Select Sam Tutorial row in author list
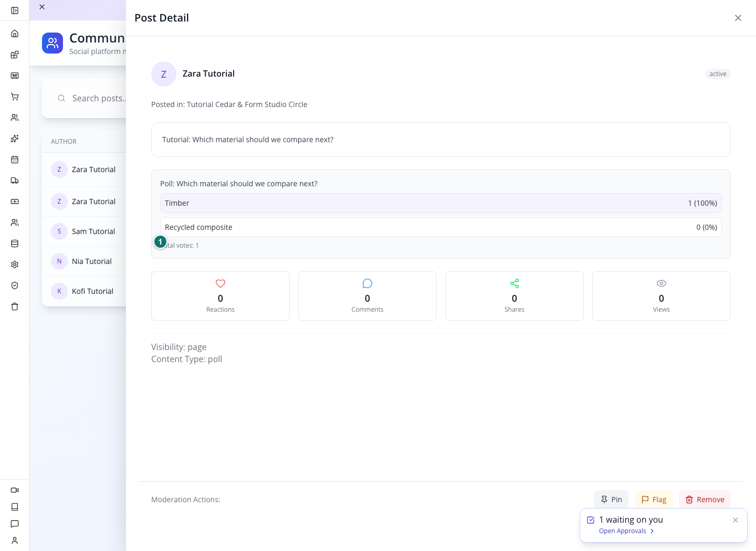The height and width of the screenshot is (551, 756). [84, 231]
